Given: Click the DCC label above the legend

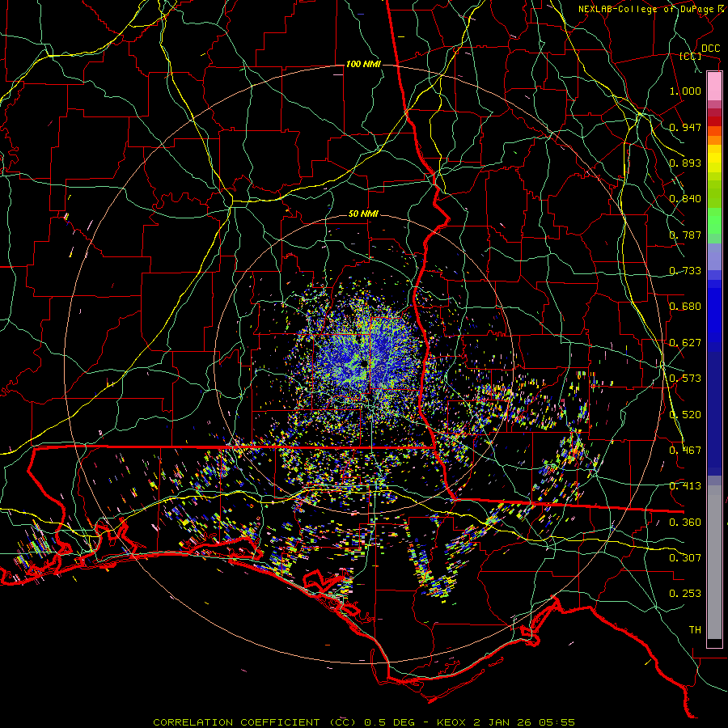Looking at the screenshot, I should click(x=710, y=49).
